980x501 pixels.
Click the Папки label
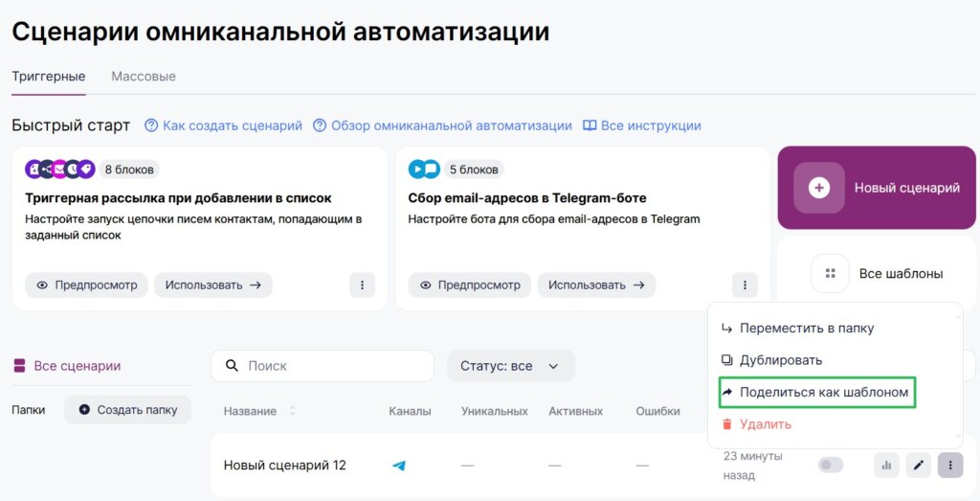point(28,410)
